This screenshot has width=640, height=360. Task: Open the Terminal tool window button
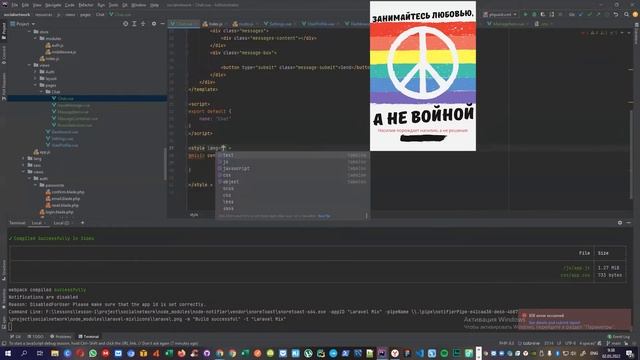[x=89, y=337]
